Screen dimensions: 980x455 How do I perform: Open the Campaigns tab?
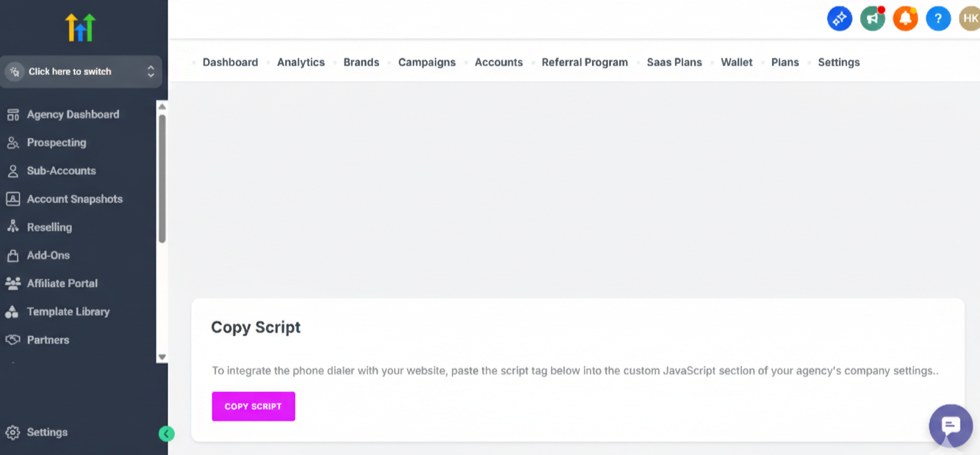(x=427, y=62)
